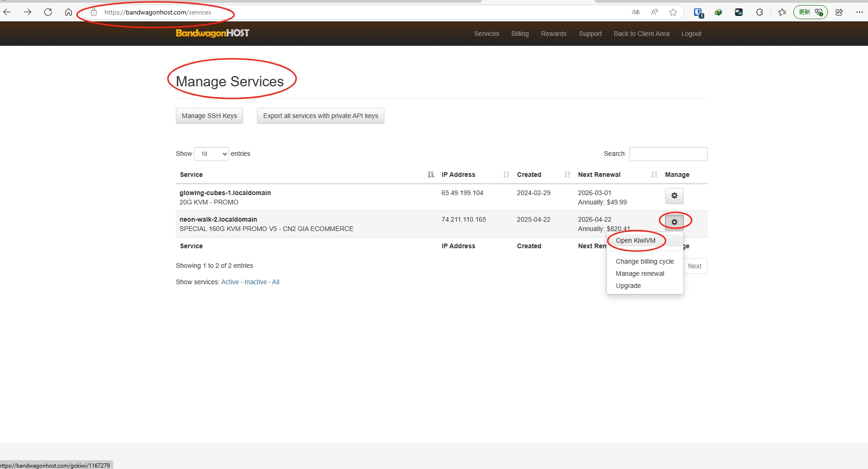Click the Manage SSH Keys button
This screenshot has width=868, height=469.
[x=209, y=116]
